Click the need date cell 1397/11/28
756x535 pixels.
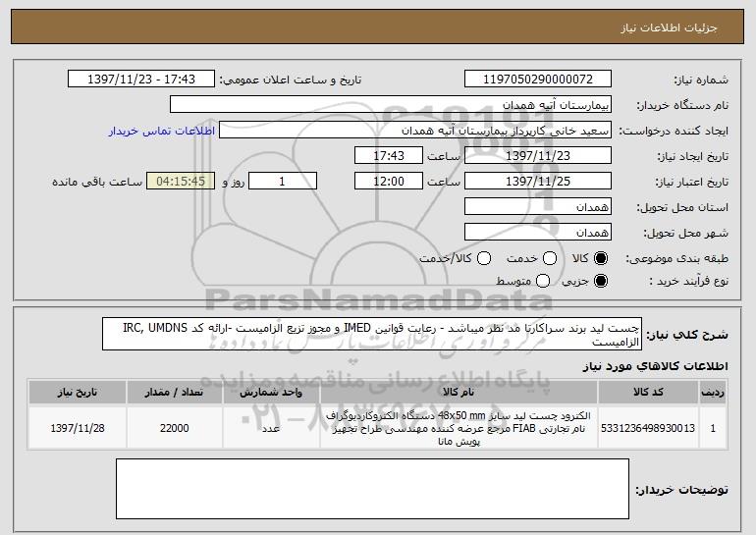78,428
